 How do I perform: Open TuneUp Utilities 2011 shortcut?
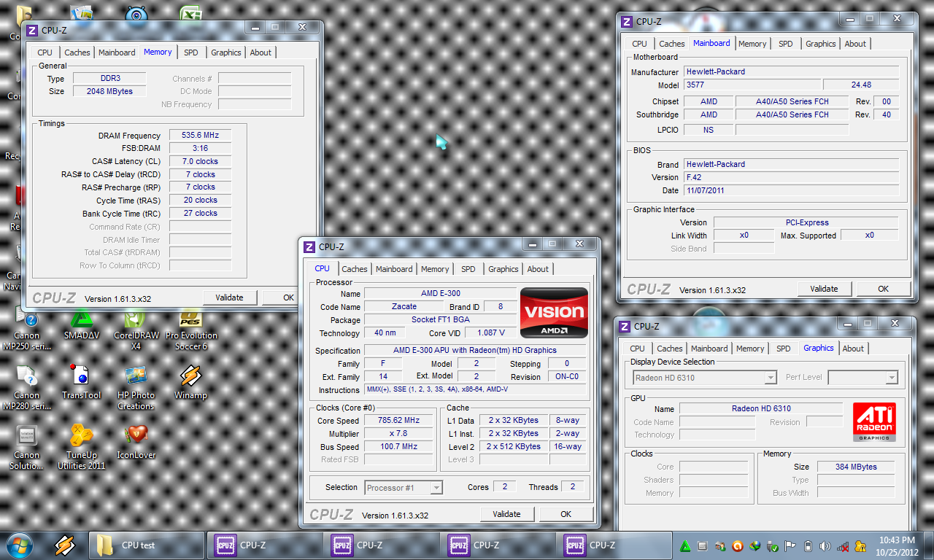(x=81, y=448)
